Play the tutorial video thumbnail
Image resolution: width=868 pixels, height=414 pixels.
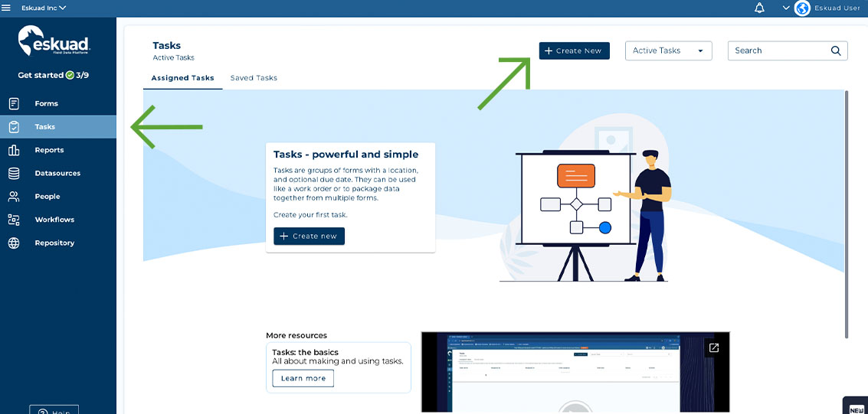[x=575, y=373]
